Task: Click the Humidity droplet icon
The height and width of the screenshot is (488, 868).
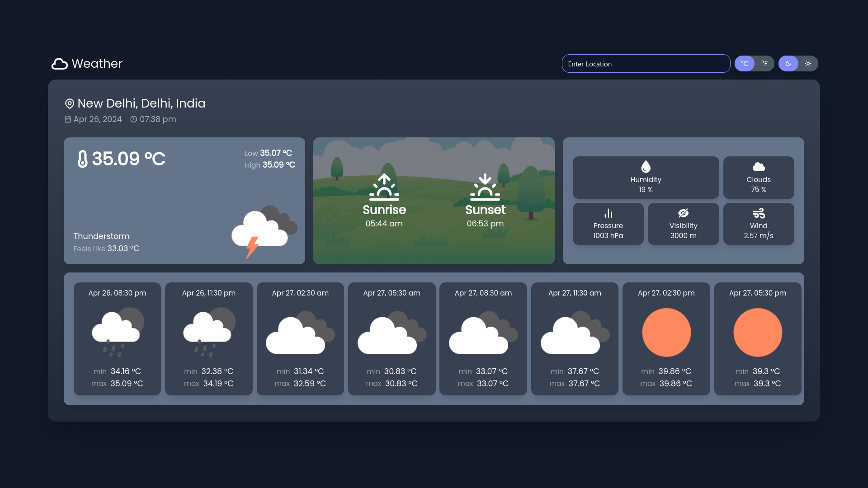Action: (x=646, y=166)
